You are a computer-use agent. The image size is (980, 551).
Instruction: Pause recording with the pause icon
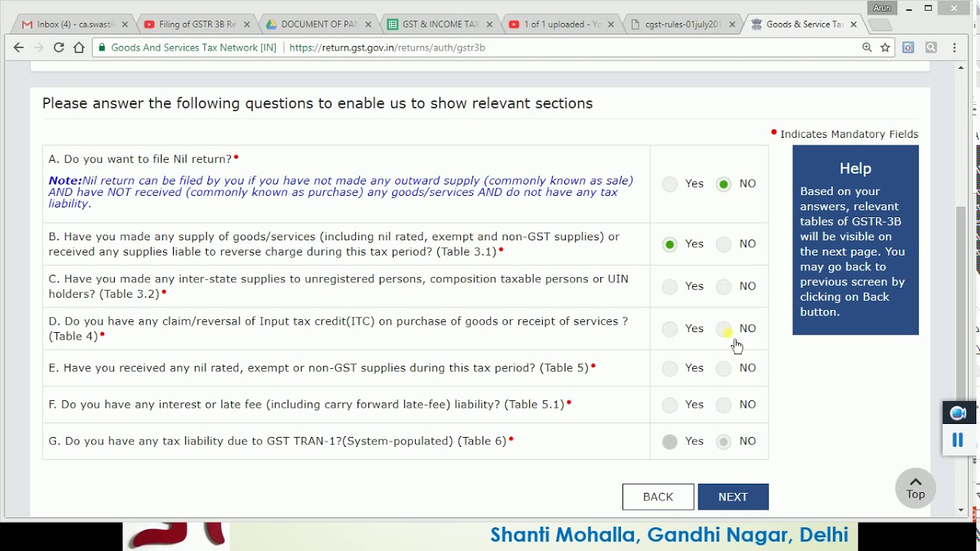click(x=957, y=440)
